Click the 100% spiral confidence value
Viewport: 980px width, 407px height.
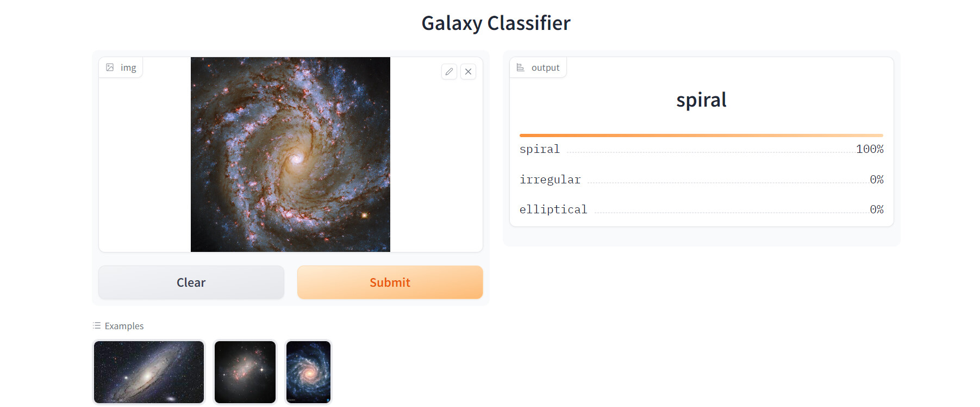(870, 149)
